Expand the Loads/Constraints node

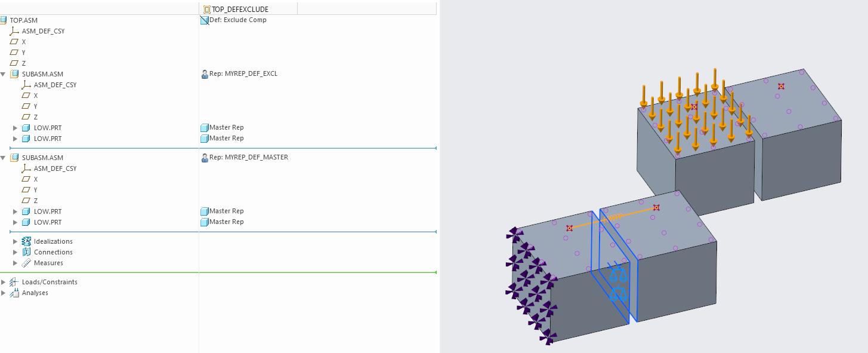[4, 282]
